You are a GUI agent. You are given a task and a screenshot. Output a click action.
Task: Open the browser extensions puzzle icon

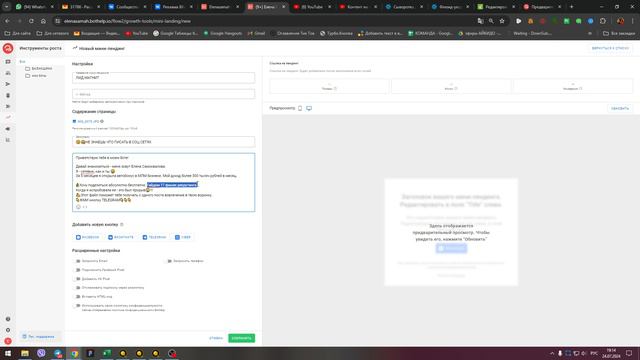(603, 21)
